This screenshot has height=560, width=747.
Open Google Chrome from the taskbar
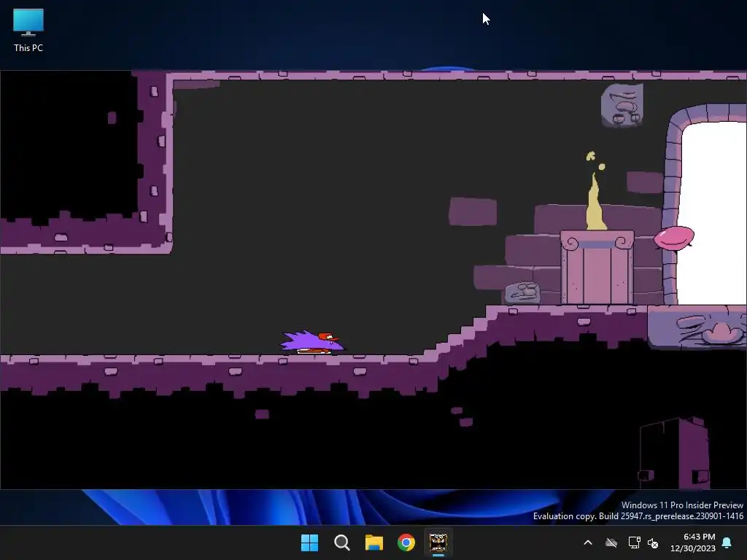406,542
